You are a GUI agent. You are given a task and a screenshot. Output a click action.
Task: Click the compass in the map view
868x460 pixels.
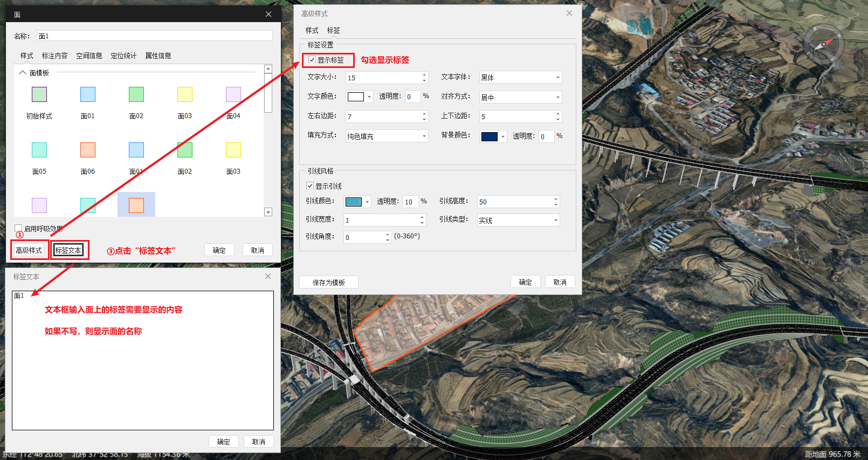point(823,44)
